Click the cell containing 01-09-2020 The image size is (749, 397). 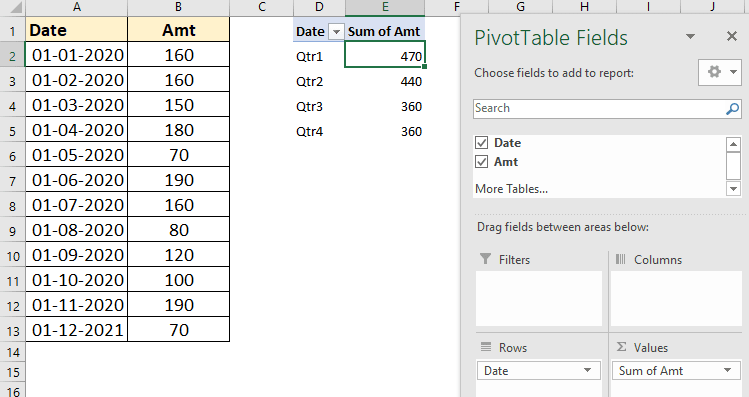point(76,255)
